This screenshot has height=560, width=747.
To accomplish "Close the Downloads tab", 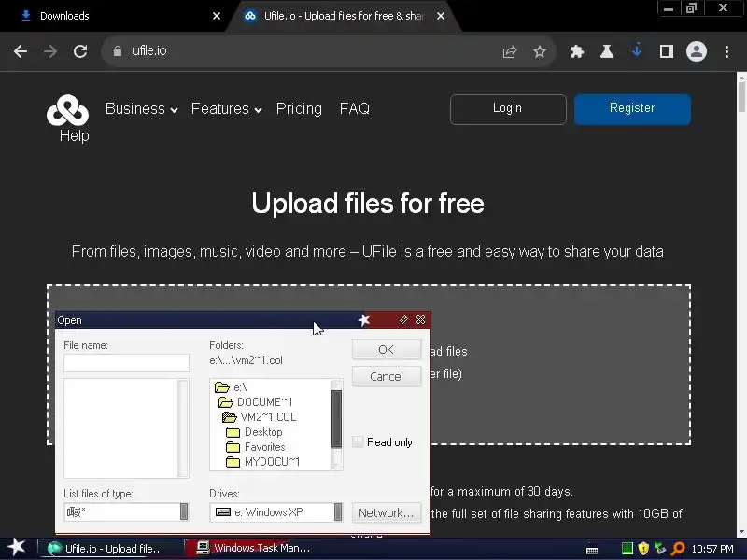I will pyautogui.click(x=217, y=16).
